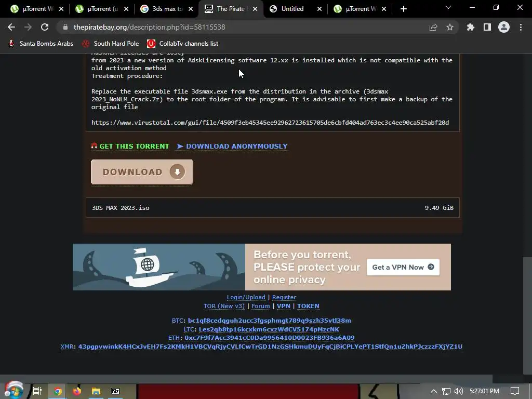532x399 pixels.
Task: Open the VPN footer link
Action: pos(284,306)
